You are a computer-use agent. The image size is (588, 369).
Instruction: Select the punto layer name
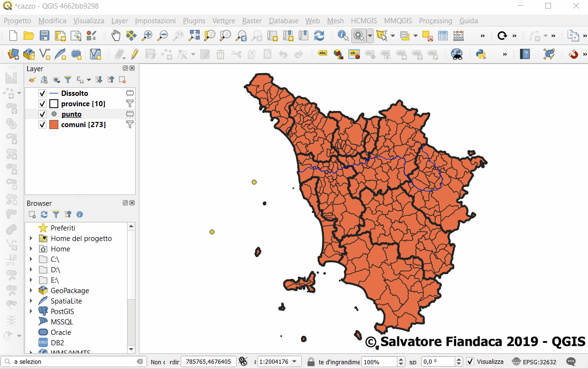coord(71,114)
